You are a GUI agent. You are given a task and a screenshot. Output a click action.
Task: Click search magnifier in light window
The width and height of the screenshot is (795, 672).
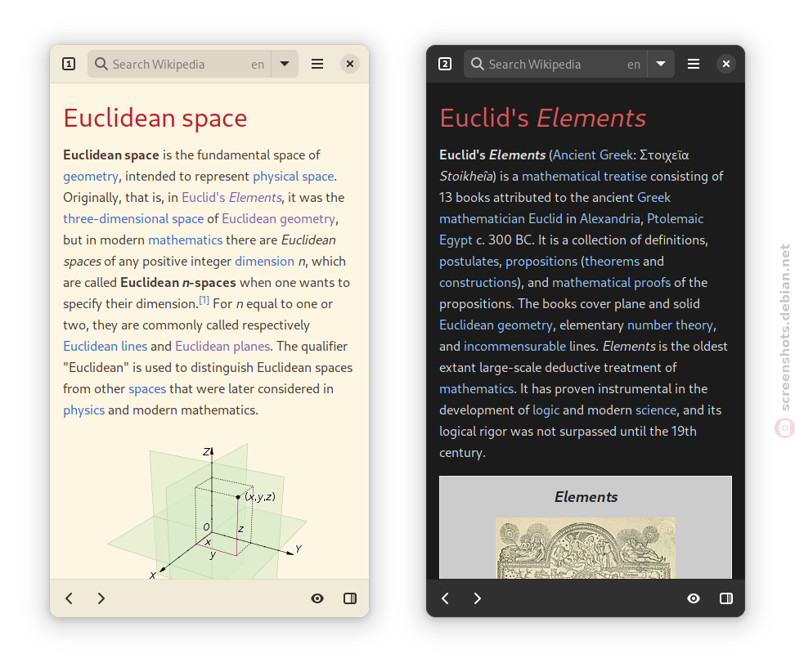click(101, 64)
